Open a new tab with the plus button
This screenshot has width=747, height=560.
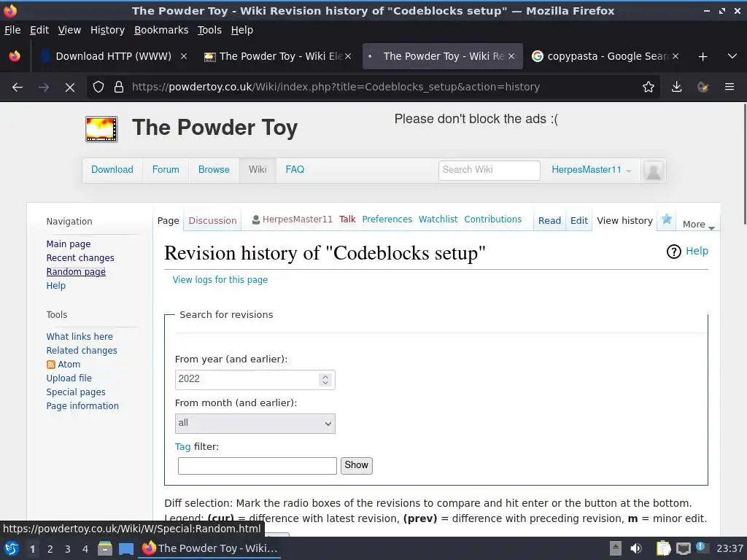point(703,57)
